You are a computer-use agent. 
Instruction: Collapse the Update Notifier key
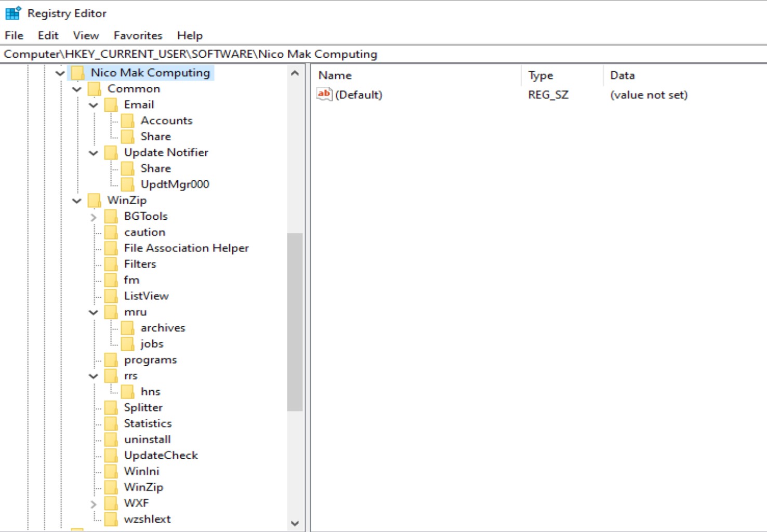[92, 152]
